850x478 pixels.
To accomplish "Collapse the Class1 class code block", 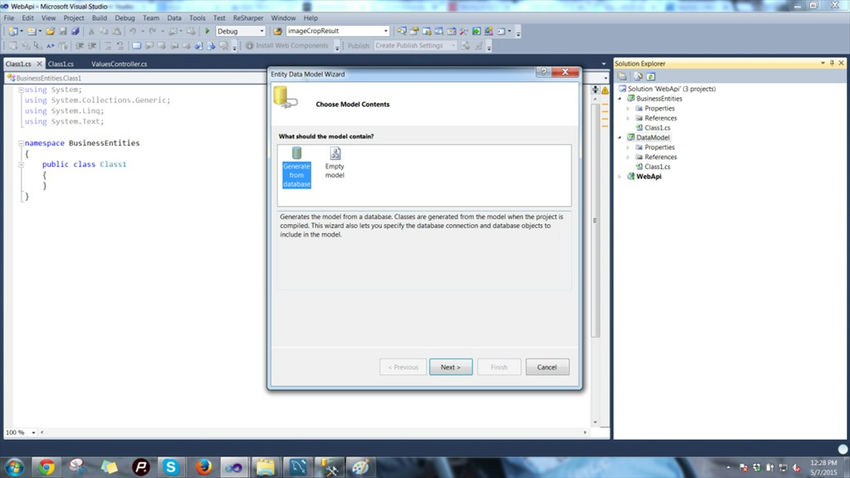I will tap(21, 164).
